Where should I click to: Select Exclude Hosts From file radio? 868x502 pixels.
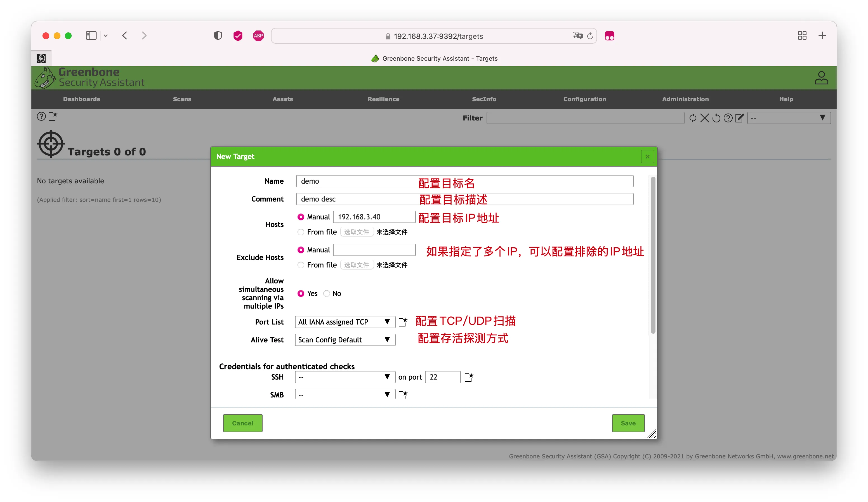(301, 265)
